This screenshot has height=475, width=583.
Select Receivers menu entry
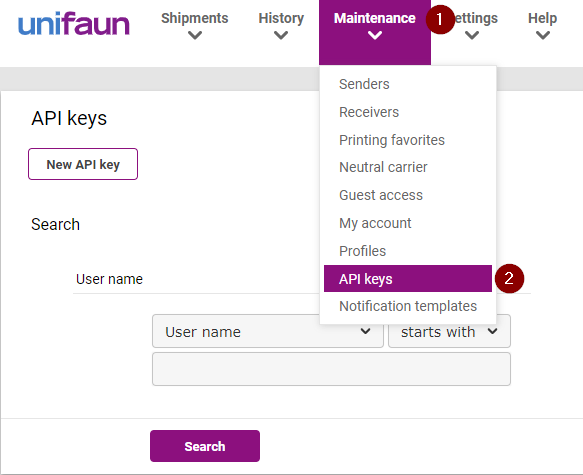tap(369, 112)
